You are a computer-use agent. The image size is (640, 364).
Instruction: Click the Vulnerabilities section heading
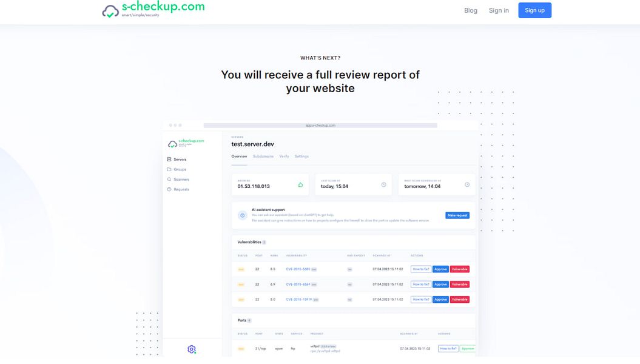(x=249, y=242)
